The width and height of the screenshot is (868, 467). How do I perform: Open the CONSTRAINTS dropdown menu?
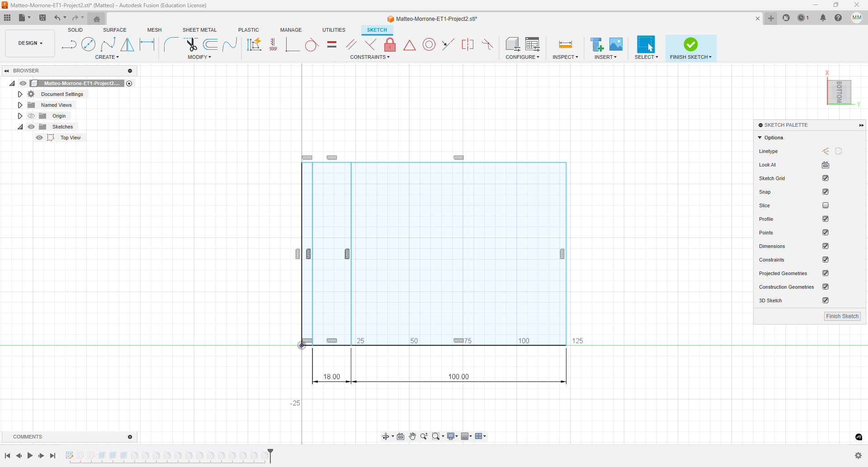(x=369, y=57)
